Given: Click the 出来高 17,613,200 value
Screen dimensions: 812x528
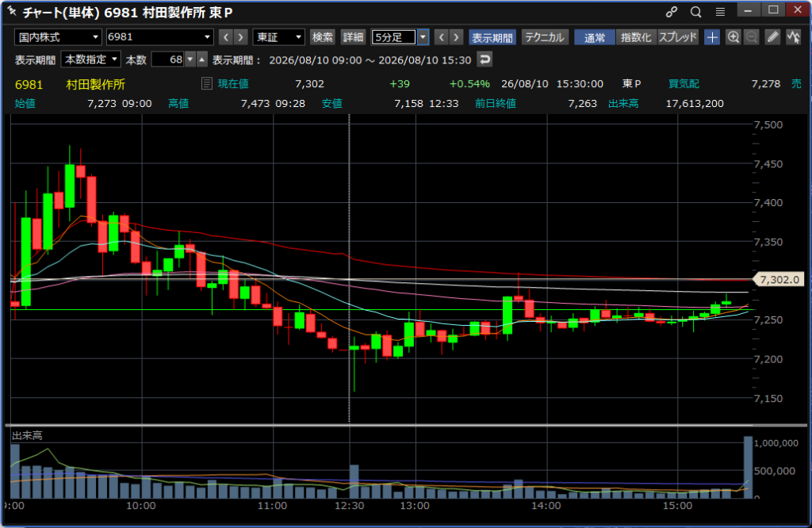Looking at the screenshot, I should (x=695, y=104).
